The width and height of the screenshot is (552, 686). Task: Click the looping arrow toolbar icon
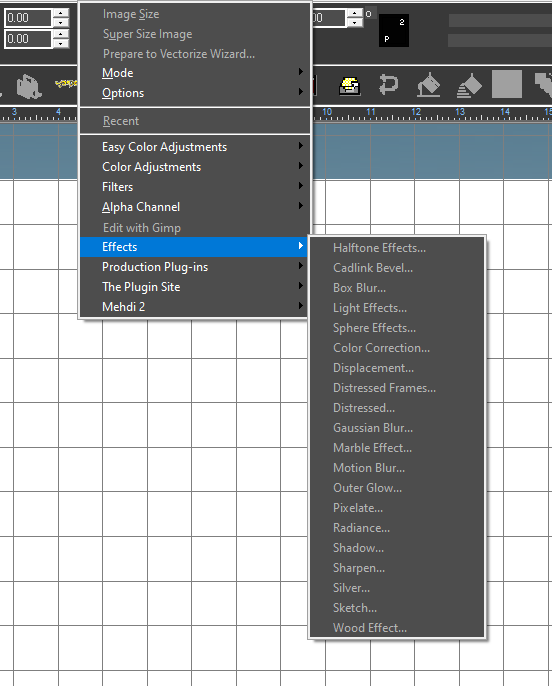tap(388, 84)
